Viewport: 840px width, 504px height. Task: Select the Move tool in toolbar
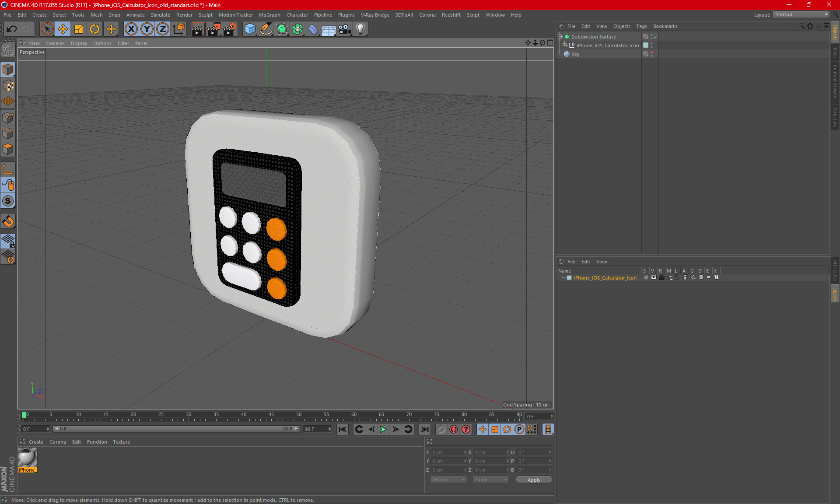[63, 29]
